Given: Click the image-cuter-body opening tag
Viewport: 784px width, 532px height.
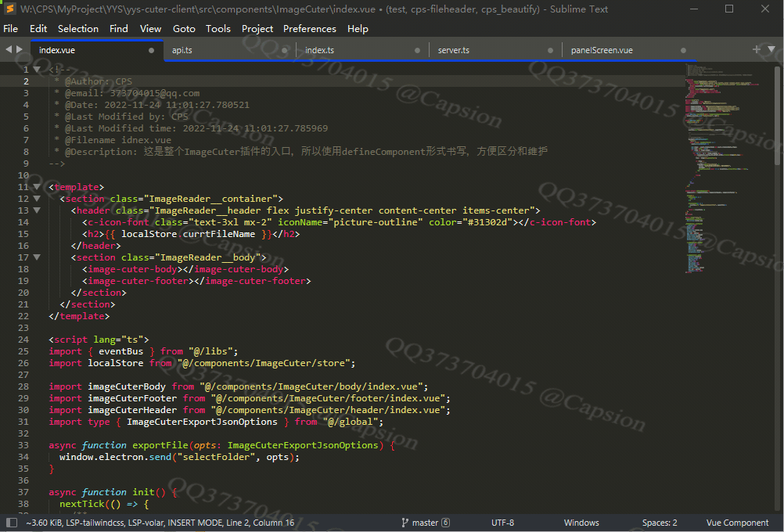Looking at the screenshot, I should click(x=132, y=269).
